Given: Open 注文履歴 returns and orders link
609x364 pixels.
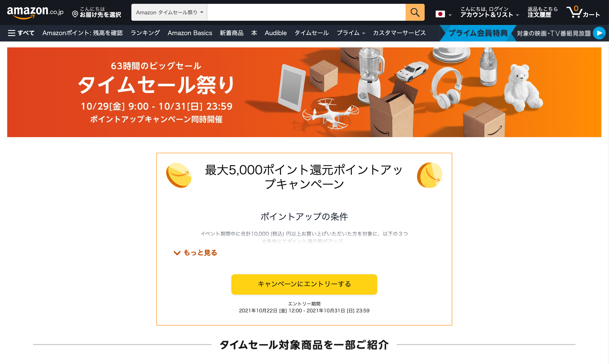Looking at the screenshot, I should tap(542, 12).
